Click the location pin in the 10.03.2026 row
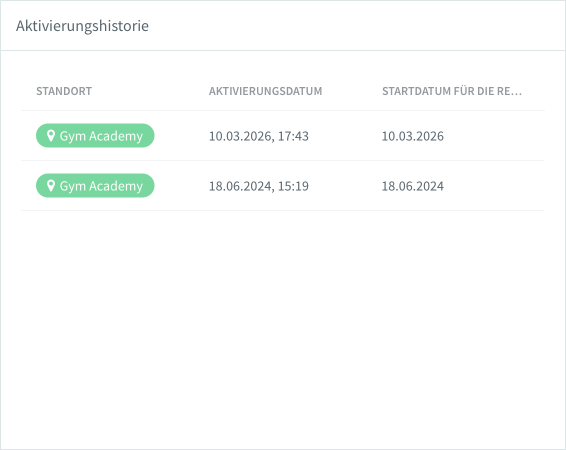 tap(51, 136)
